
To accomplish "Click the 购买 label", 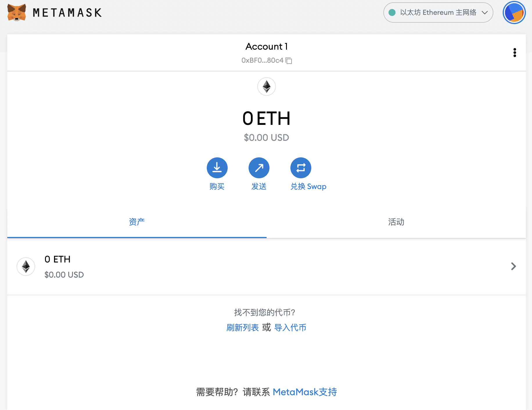I will click(x=217, y=186).
